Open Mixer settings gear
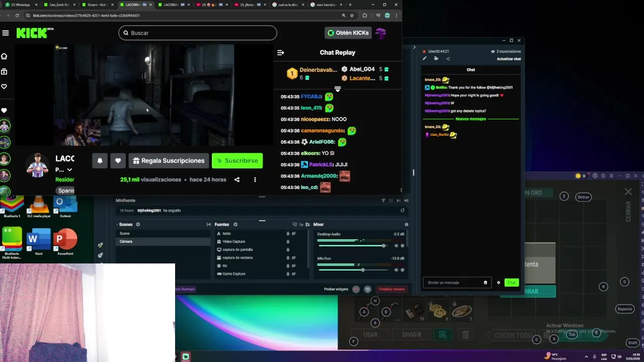This screenshot has width=644, height=362. point(407,224)
